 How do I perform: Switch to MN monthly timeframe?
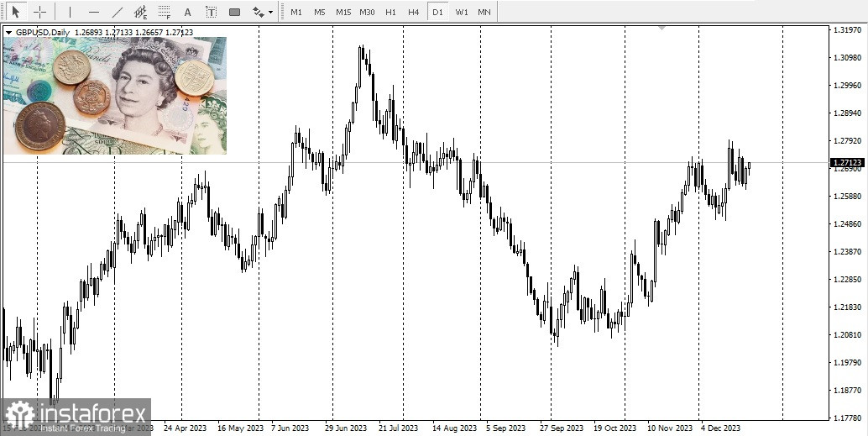(484, 12)
